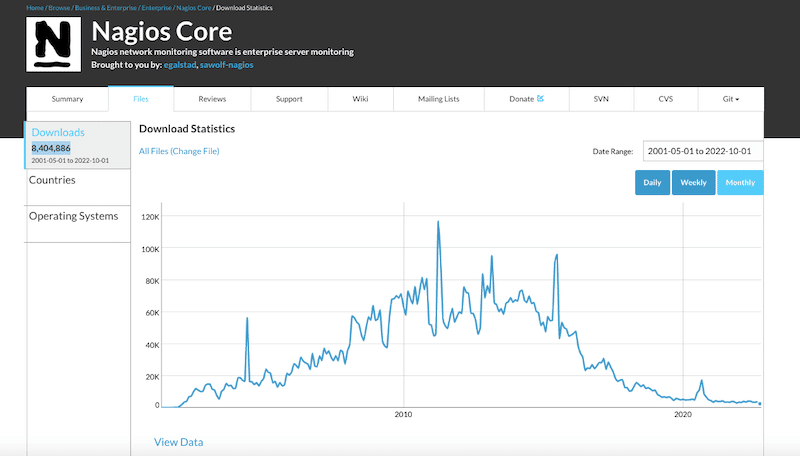
Task: Expand the Git dropdown menu
Action: [730, 99]
